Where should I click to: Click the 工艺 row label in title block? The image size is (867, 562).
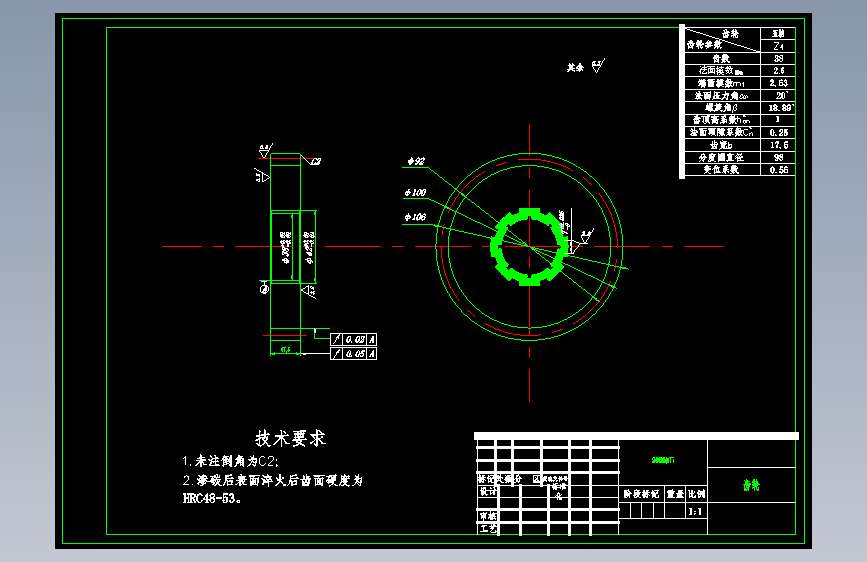tap(488, 529)
